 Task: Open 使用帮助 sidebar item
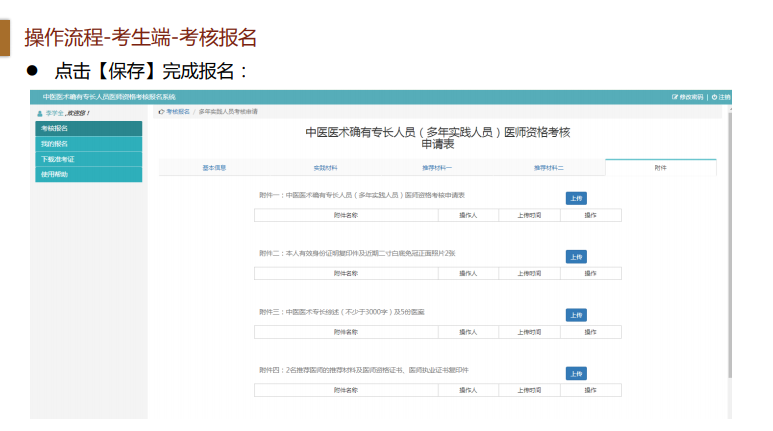pos(55,174)
